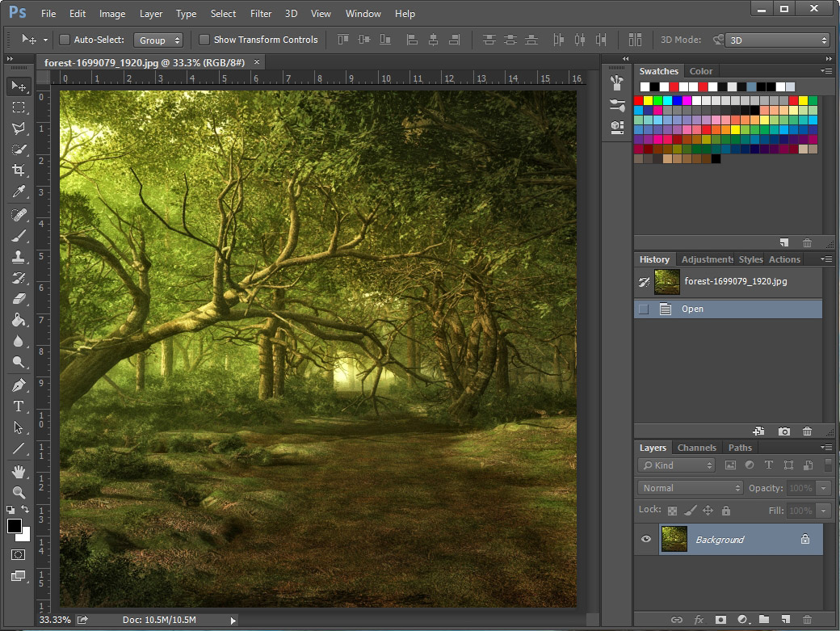Viewport: 840px width, 631px height.
Task: Create a new snapshot in History panel
Action: [783, 431]
